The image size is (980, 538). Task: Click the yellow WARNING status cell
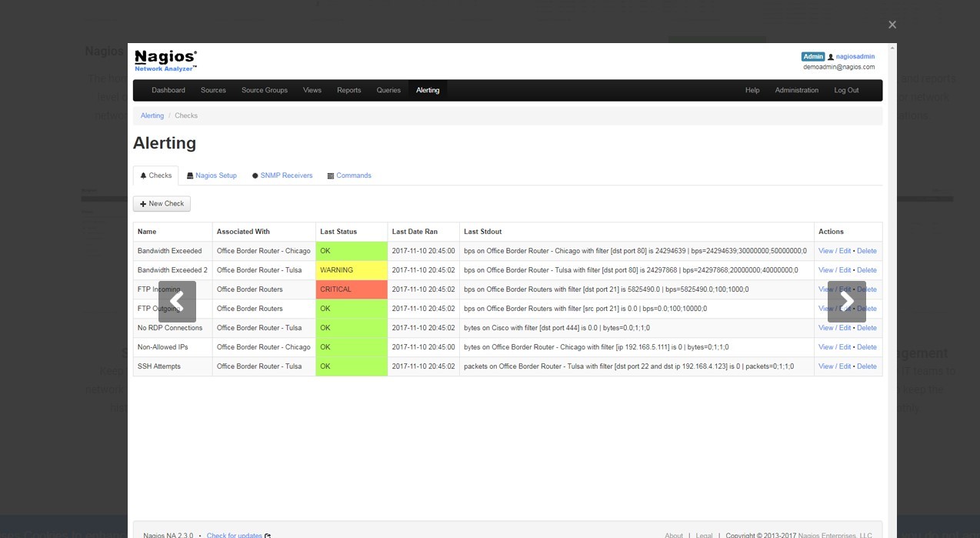pos(352,270)
